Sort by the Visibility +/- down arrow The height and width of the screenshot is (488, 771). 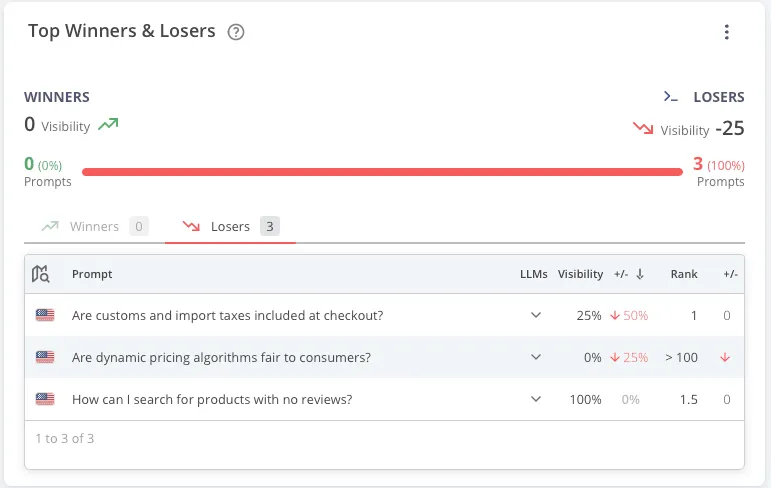click(x=640, y=274)
